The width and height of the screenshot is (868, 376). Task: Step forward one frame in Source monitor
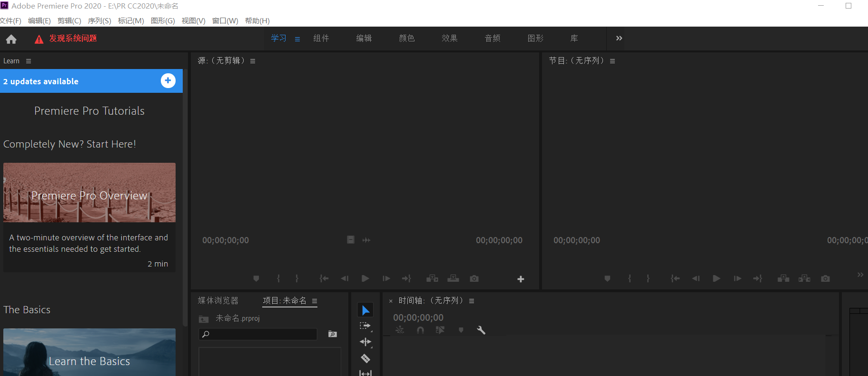pyautogui.click(x=386, y=278)
